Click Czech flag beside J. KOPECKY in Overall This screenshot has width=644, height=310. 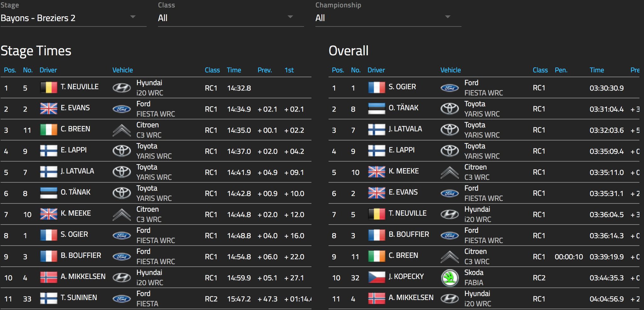pos(377,277)
